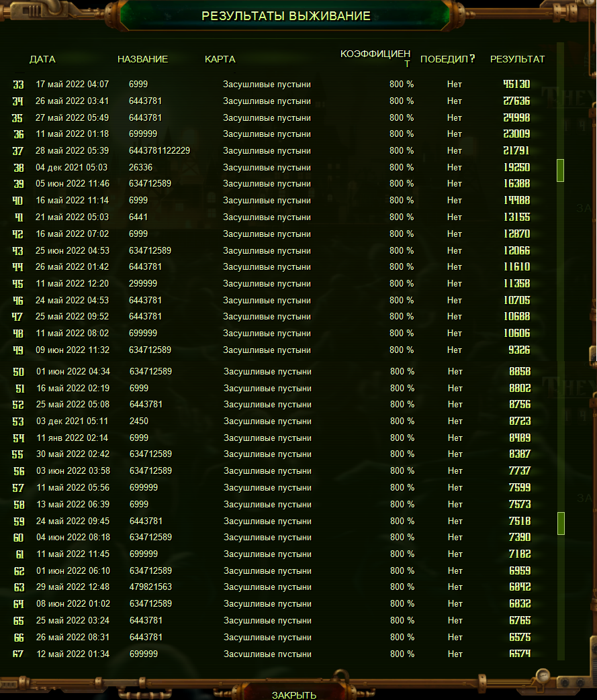Select the result 45130 in row 33
This screenshot has width=597, height=700.
tap(516, 84)
